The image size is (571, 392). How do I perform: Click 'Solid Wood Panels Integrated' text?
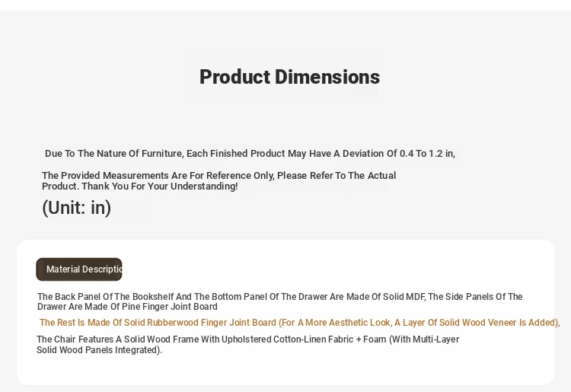[97, 350]
